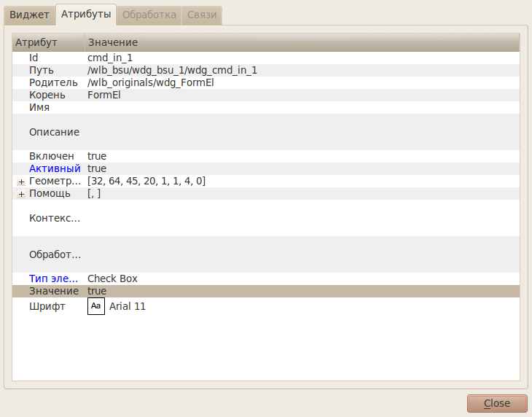Toggle the highlighted Значение row value true

click(97, 291)
